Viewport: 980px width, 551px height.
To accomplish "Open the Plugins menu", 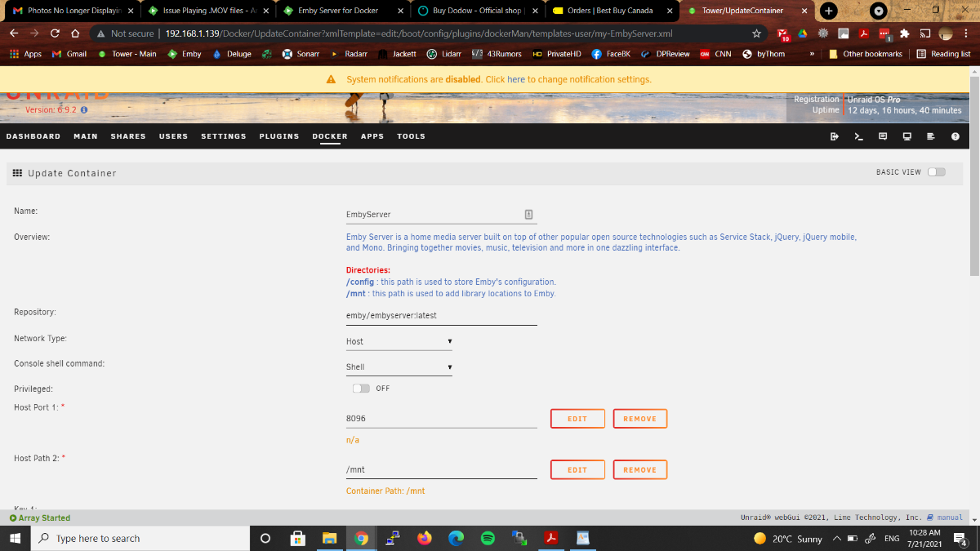I will click(x=279, y=136).
